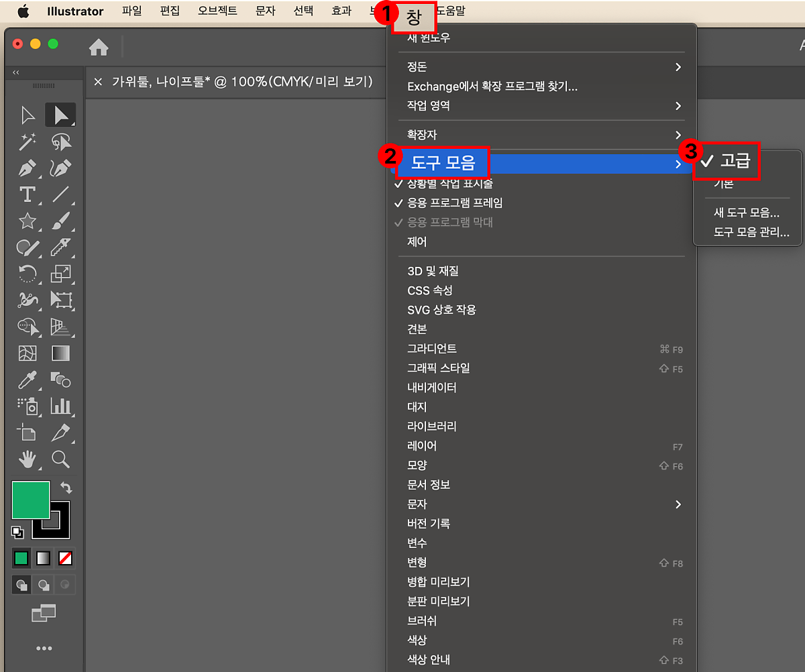Pick the Star shape tool
Image resolution: width=805 pixels, height=672 pixels.
[27, 221]
